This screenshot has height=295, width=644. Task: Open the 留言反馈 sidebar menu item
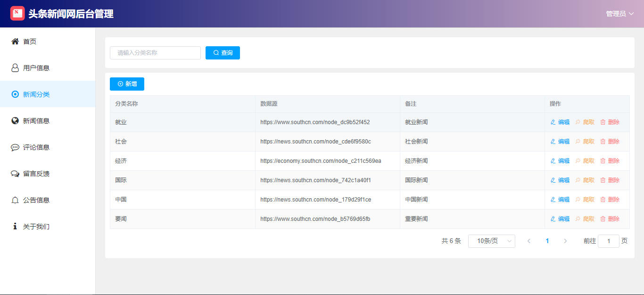(x=36, y=174)
